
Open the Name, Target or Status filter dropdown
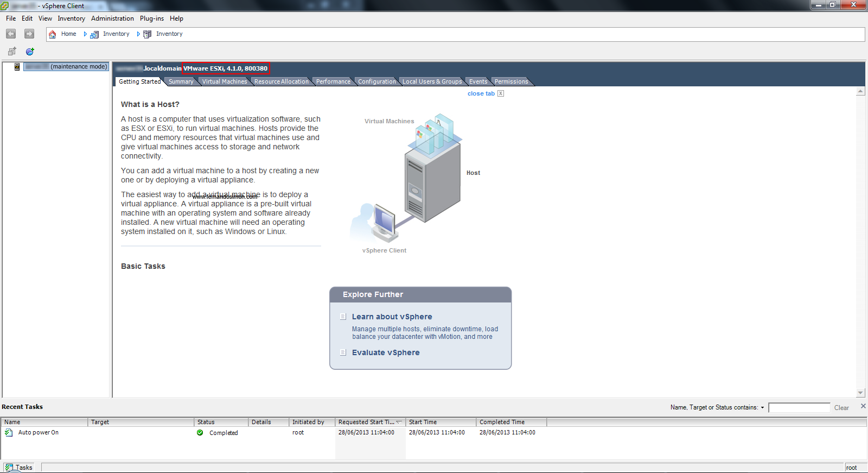click(762, 408)
